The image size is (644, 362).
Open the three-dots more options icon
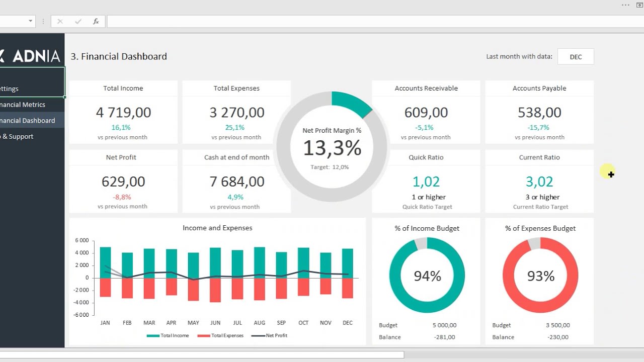(x=625, y=5)
